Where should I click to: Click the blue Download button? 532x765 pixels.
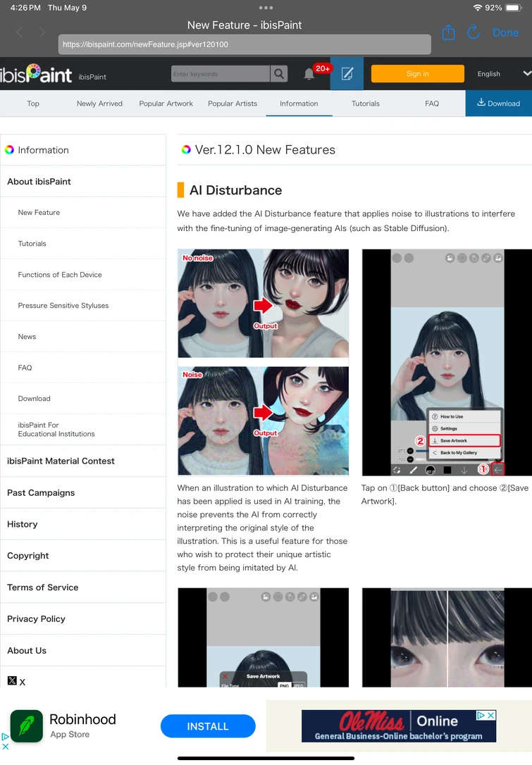pyautogui.click(x=499, y=103)
